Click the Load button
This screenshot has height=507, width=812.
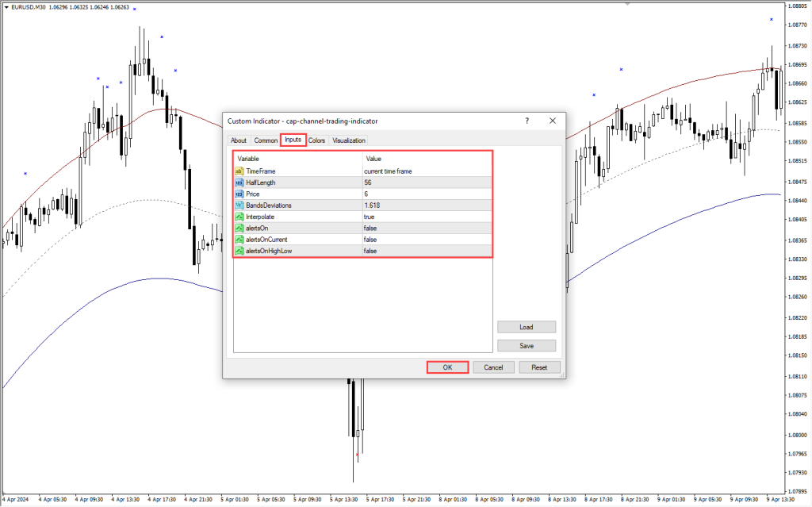click(x=527, y=327)
